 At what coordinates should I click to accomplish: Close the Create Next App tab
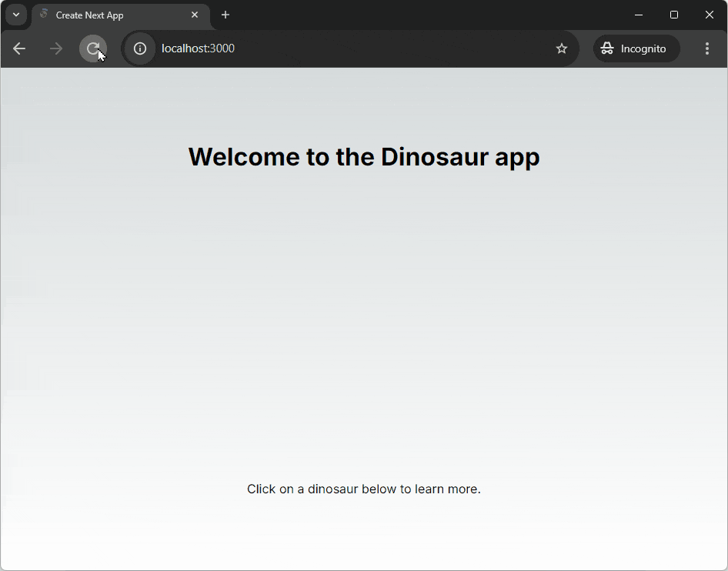(195, 15)
